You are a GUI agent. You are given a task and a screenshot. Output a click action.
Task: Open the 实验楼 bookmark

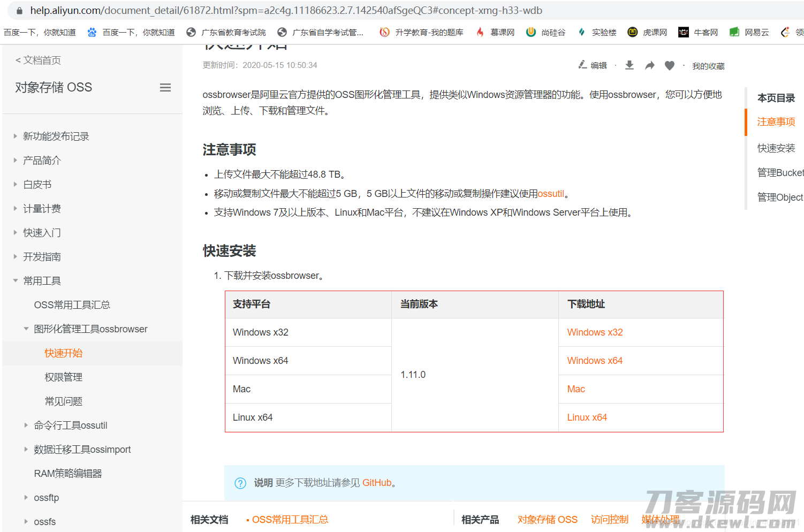[597, 33]
